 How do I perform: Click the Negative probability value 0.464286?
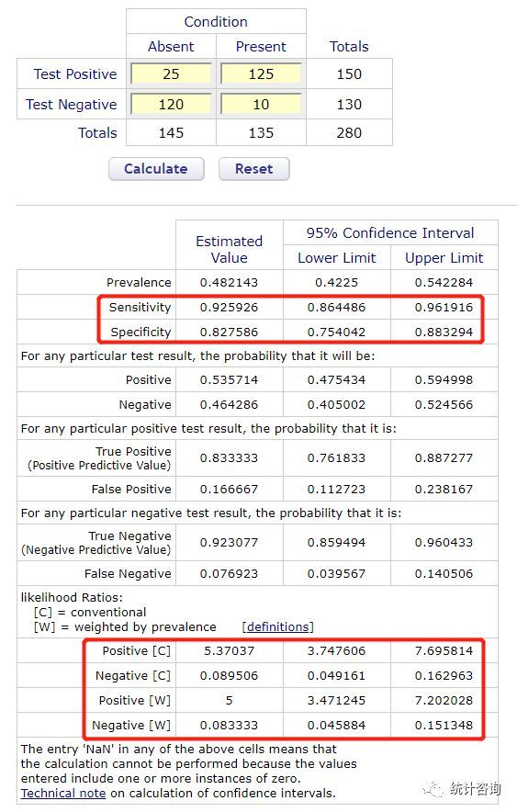229,405
